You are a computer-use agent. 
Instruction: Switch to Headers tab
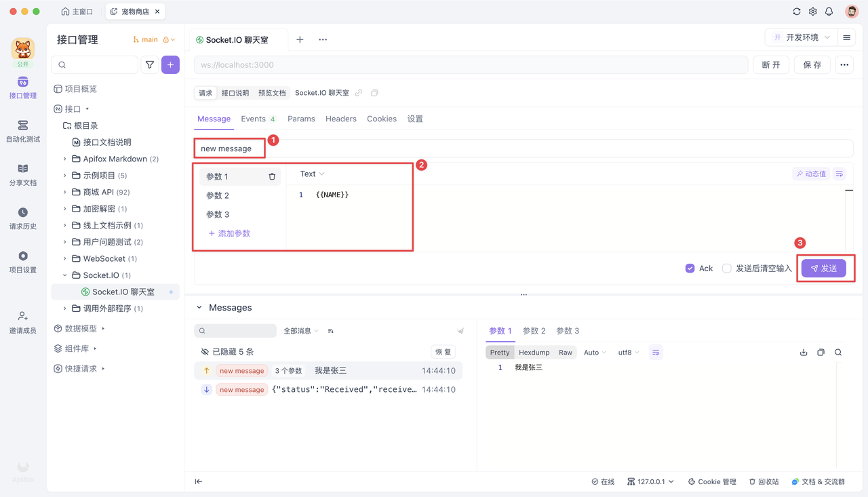tap(341, 119)
